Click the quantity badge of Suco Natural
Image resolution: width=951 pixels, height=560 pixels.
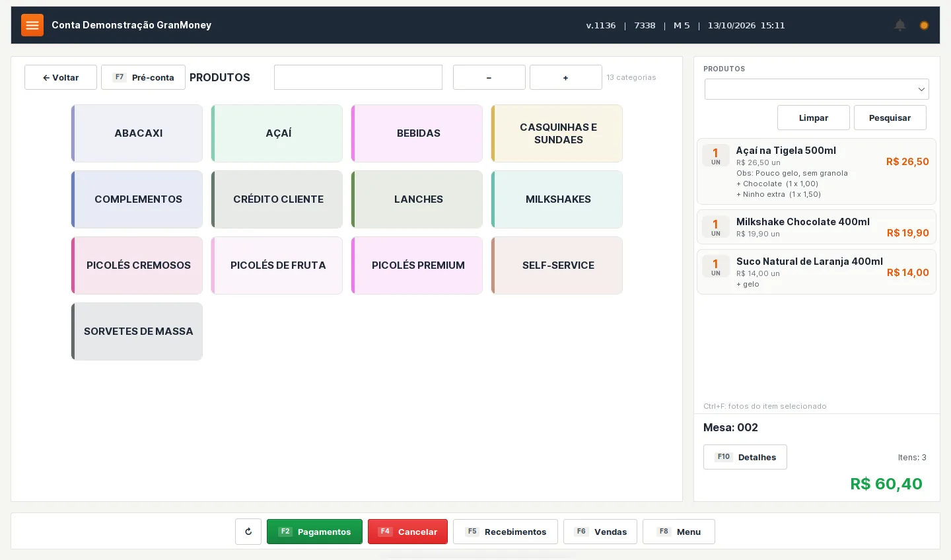[716, 267]
